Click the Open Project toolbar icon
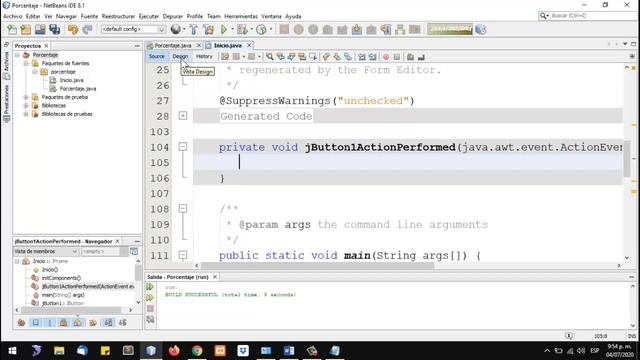Screen dimensions: 640x360 40,29
